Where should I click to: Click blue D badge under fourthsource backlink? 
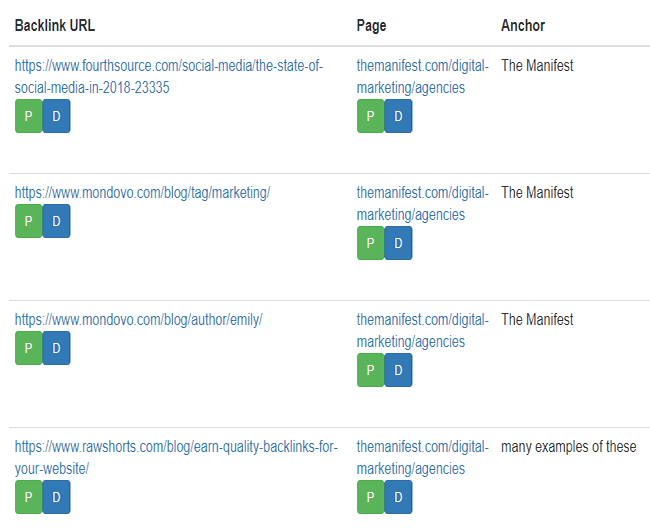[x=56, y=116]
